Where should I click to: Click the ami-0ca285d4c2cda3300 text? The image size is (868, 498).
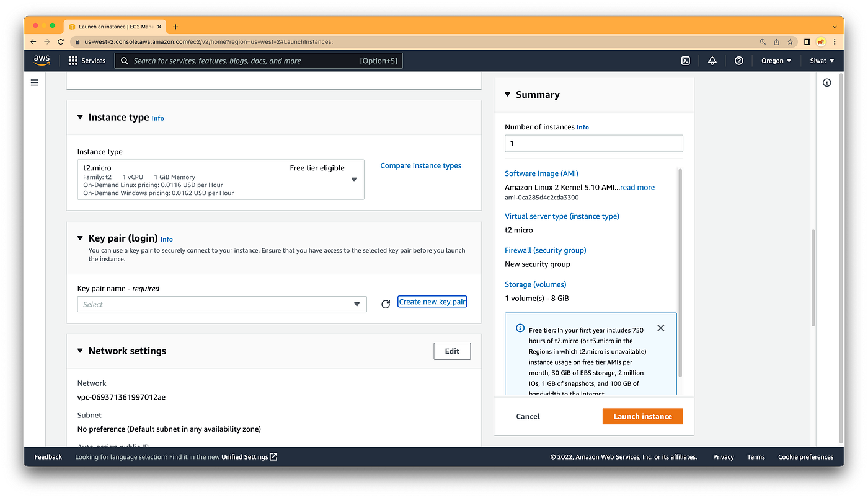click(542, 198)
